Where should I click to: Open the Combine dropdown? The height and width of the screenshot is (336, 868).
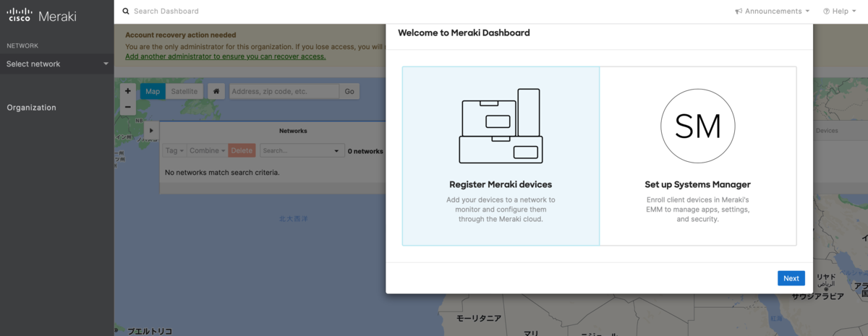click(x=207, y=151)
